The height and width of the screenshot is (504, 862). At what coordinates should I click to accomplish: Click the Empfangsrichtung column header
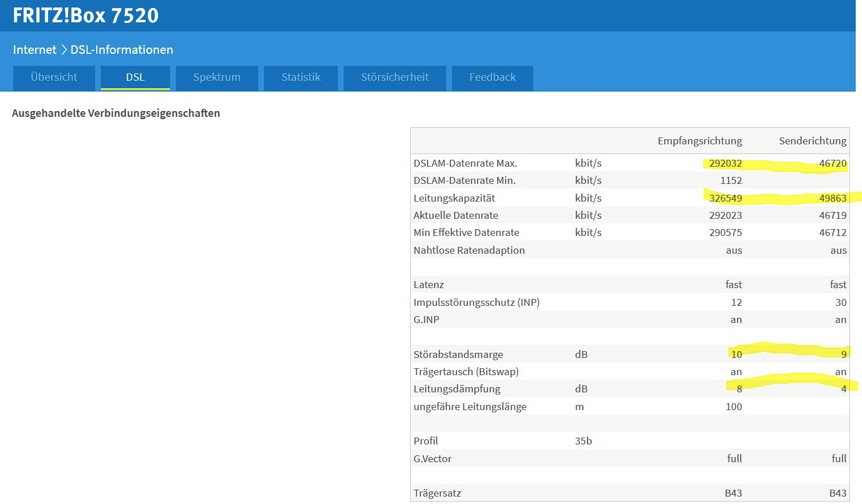click(699, 141)
